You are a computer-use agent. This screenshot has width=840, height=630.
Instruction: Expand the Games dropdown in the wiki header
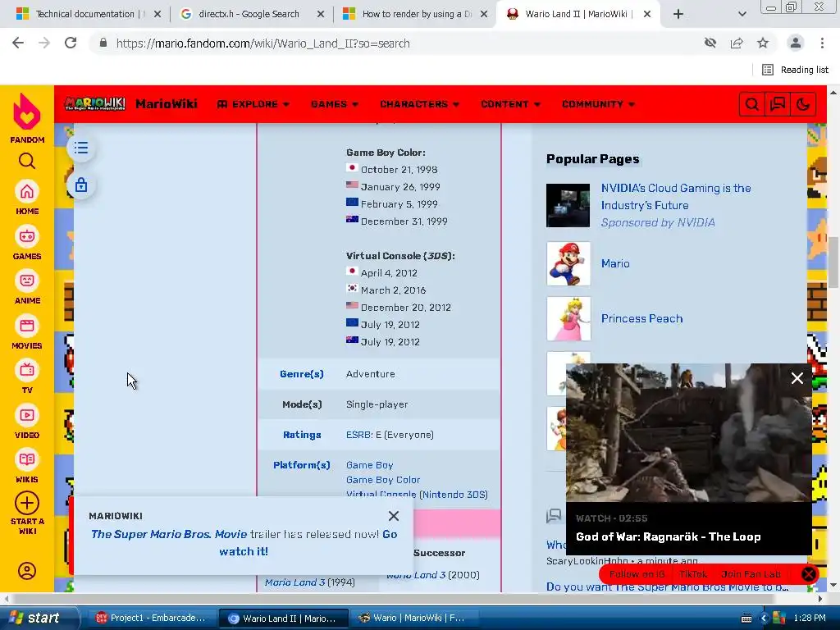(335, 104)
